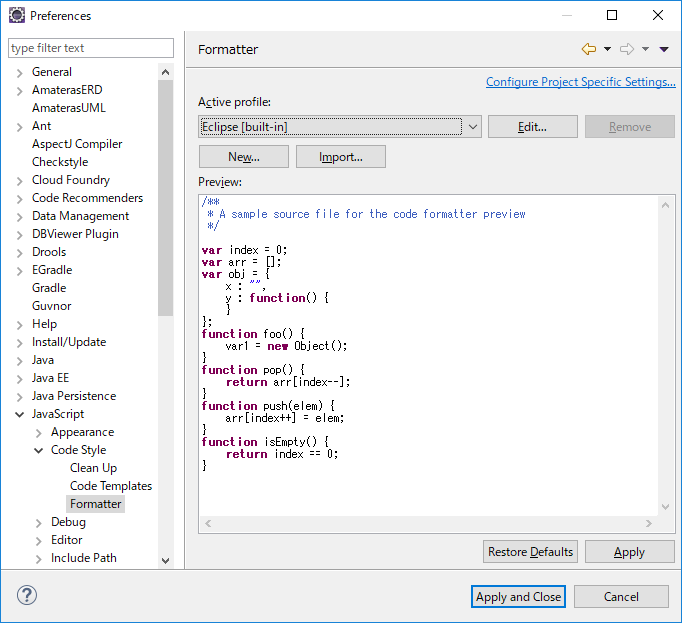Select Gradle preference page
Image resolution: width=682 pixels, height=623 pixels.
49,288
